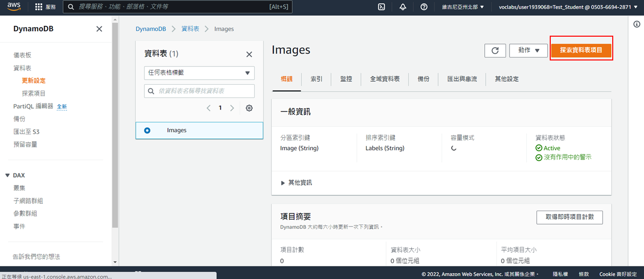Screen dimensions: 644x279
Task: Go to previous page of tables
Action: click(208, 108)
